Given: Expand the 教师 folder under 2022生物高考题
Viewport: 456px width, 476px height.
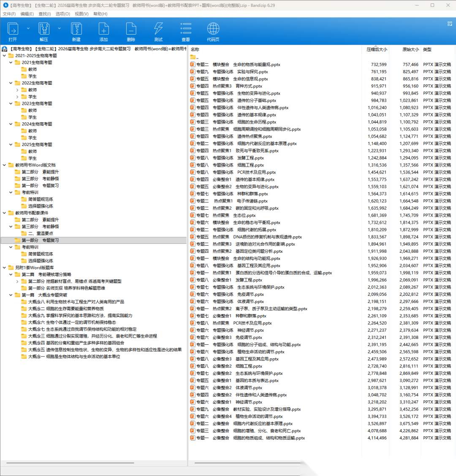Looking at the screenshot, I should click(x=17, y=90).
